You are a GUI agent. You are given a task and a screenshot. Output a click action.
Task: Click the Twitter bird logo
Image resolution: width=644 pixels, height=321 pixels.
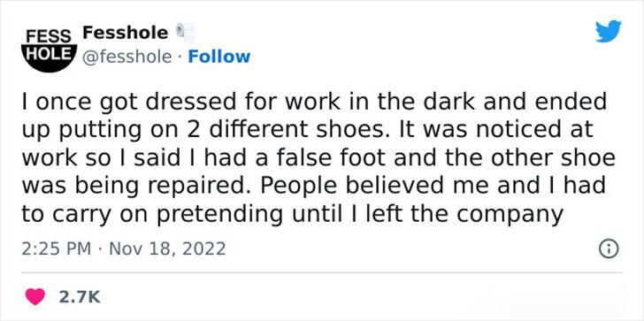[x=609, y=31]
